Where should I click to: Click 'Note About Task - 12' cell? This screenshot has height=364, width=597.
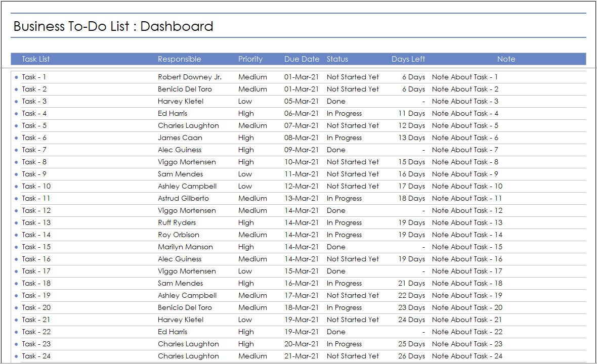467,210
